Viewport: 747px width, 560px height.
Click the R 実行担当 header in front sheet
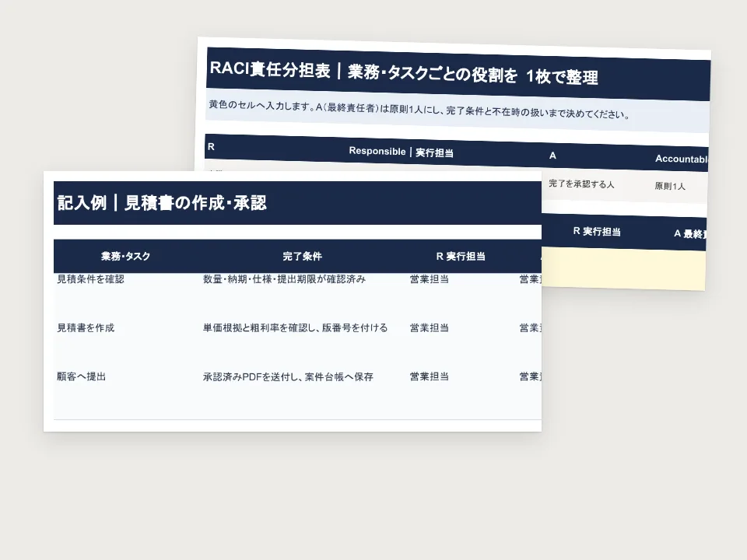[x=460, y=256]
